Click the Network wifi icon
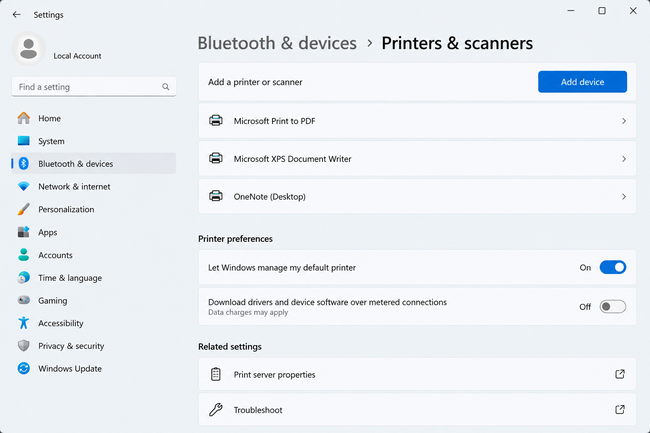 [24, 186]
